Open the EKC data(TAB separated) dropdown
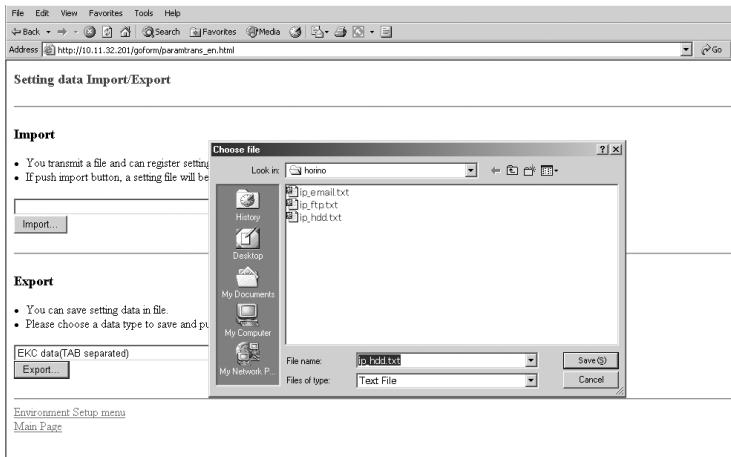This screenshot has height=457, width=731. click(112, 353)
